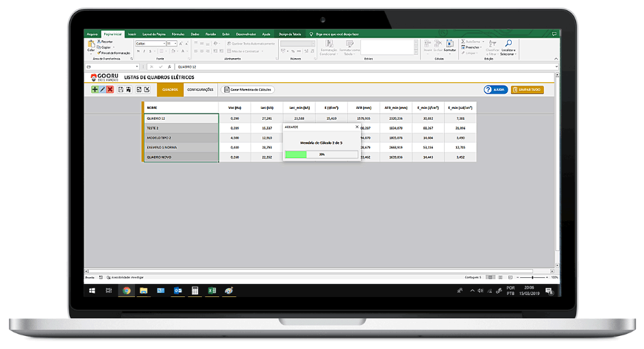Click the zoom slider in status bar
The height and width of the screenshot is (349, 644).
(534, 277)
